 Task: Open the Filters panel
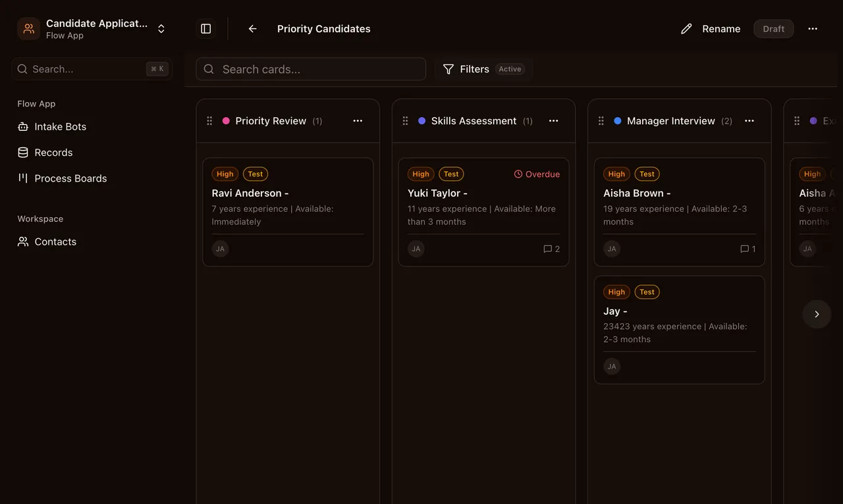[474, 69]
